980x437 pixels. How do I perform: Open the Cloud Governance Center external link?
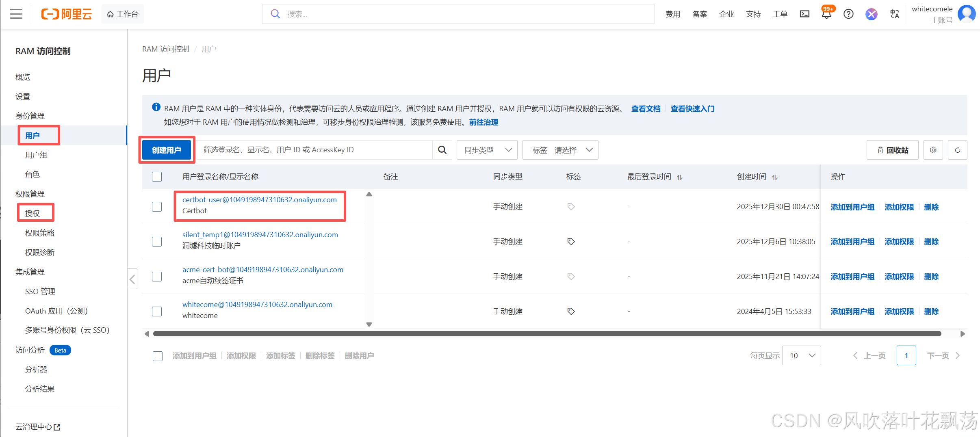(38, 427)
